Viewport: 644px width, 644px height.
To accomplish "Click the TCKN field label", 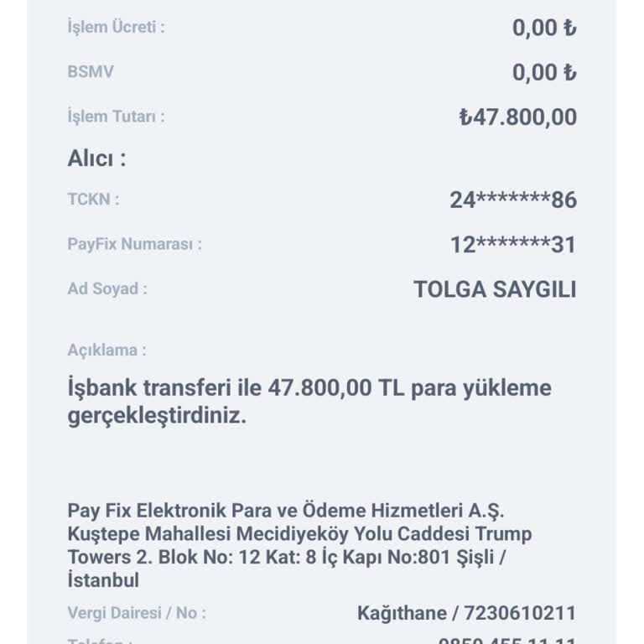I will point(93,199).
